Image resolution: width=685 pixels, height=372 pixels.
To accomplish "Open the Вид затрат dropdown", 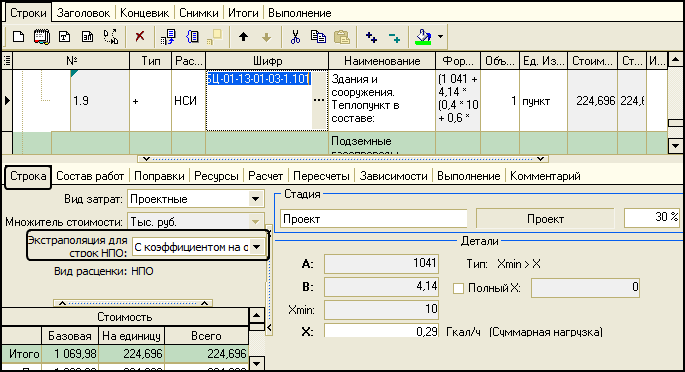I will point(256,199).
